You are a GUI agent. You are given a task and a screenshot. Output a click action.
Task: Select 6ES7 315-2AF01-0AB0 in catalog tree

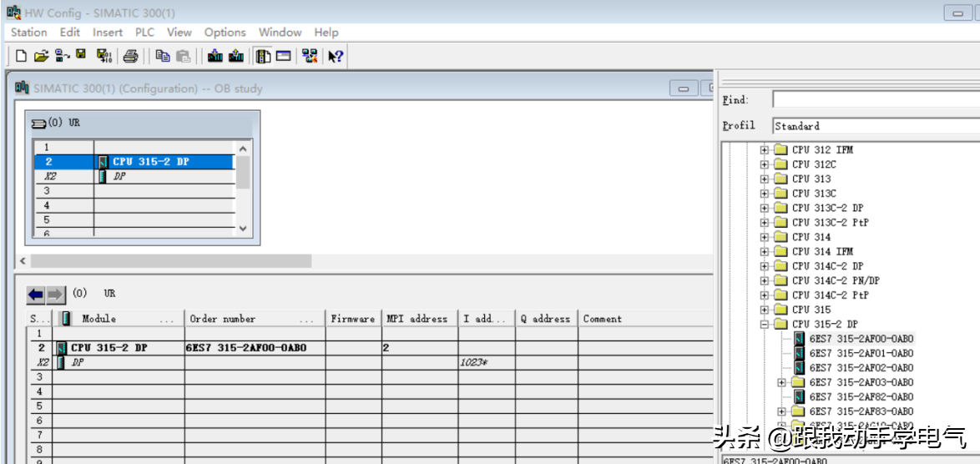pos(861,353)
